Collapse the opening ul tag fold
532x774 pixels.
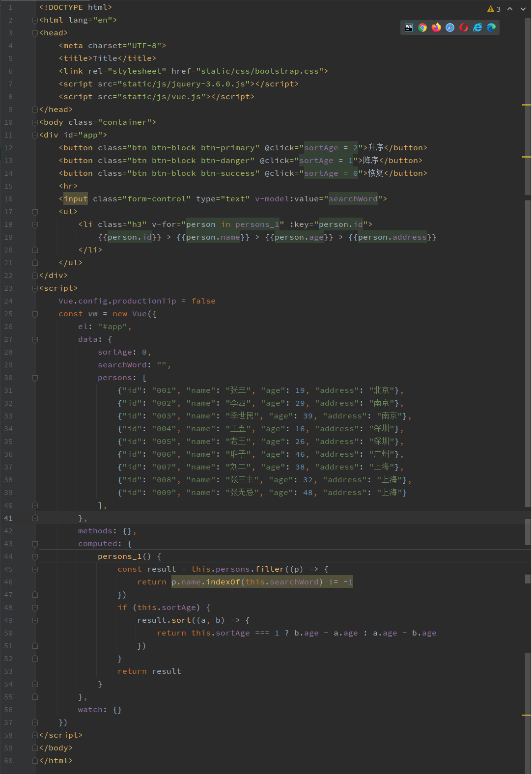35,212
